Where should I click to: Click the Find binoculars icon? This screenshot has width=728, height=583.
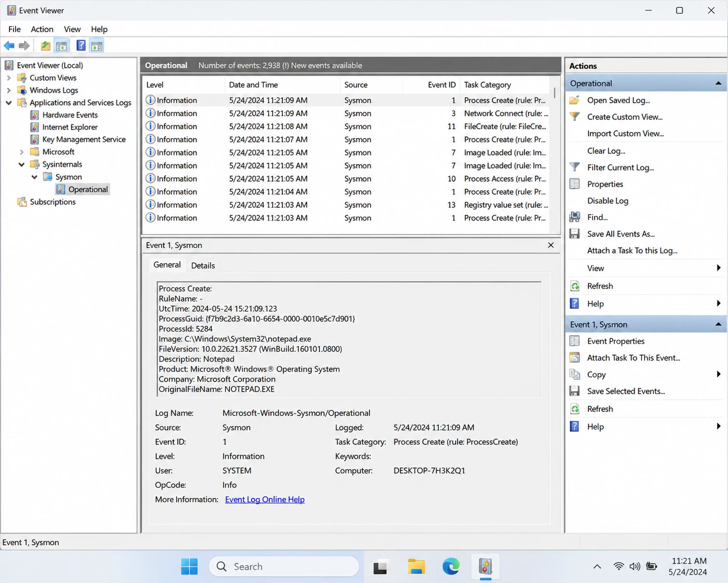click(575, 217)
